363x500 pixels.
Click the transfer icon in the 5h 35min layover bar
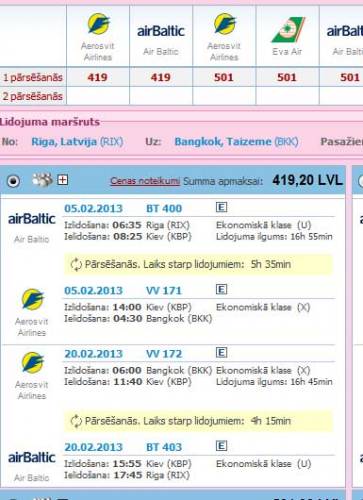[x=76, y=265]
